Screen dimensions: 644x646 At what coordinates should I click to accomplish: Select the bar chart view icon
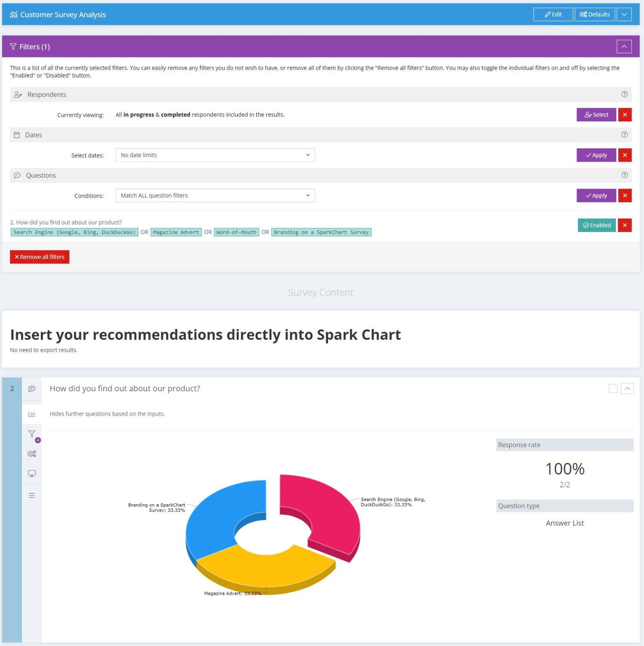tap(31, 414)
